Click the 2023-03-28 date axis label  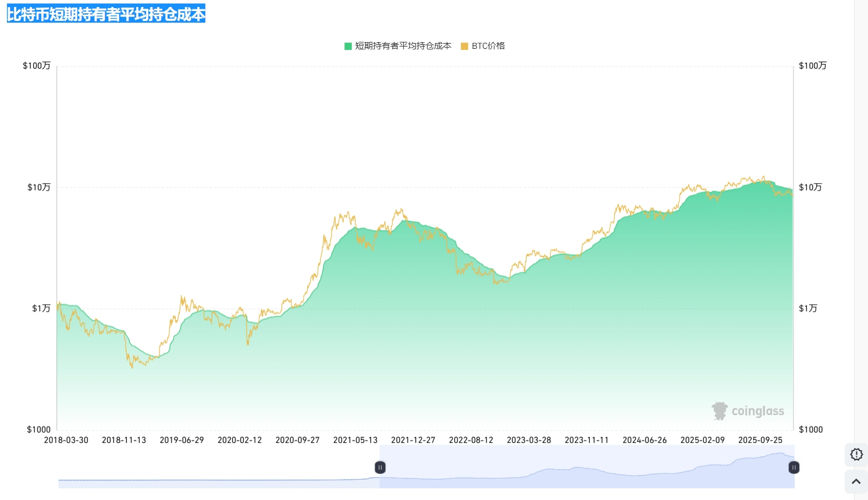tap(528, 440)
